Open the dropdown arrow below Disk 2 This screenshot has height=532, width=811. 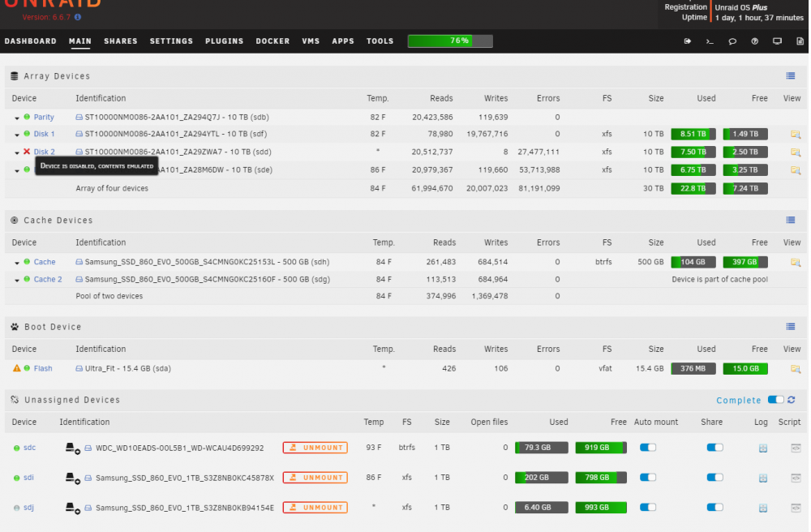tap(17, 170)
